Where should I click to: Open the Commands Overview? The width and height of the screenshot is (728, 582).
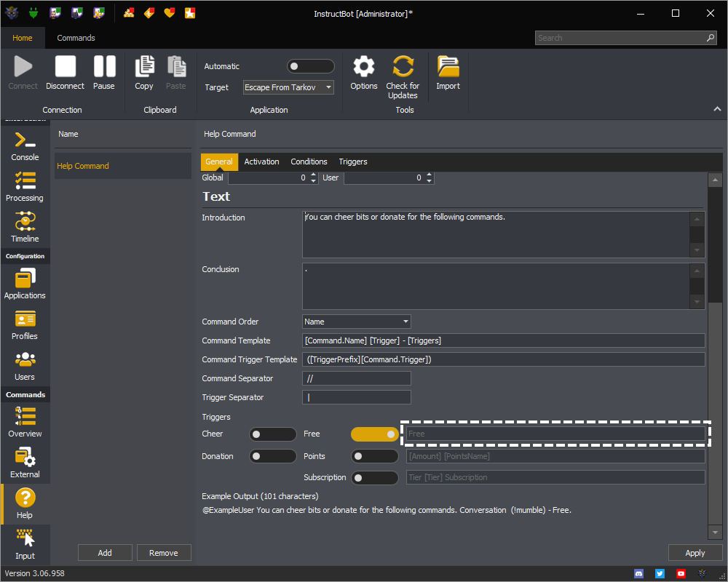click(x=25, y=423)
